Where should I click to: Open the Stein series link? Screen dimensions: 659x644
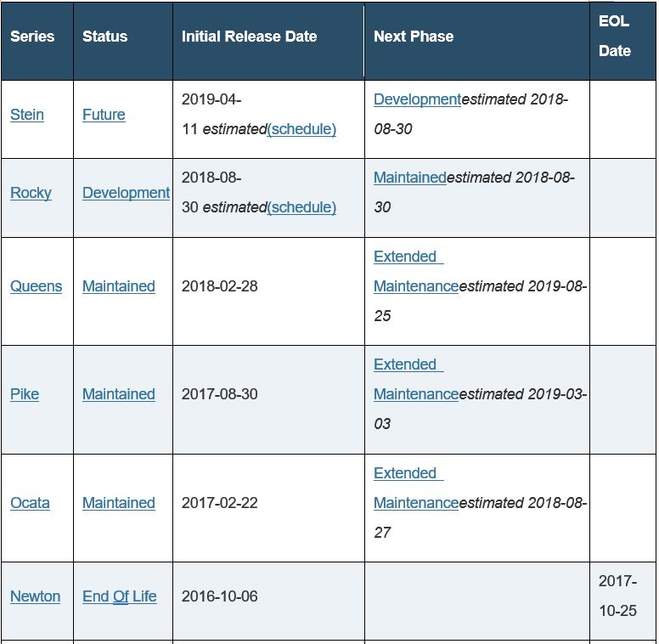pos(27,115)
